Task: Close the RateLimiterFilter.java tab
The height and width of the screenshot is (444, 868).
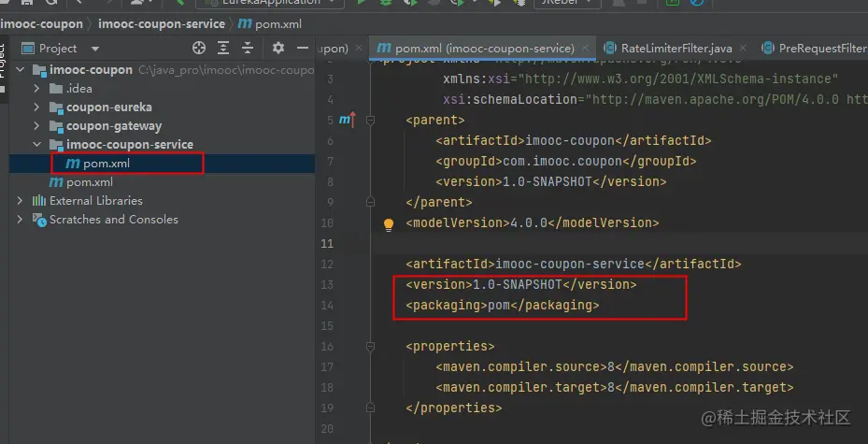Action: coord(743,49)
